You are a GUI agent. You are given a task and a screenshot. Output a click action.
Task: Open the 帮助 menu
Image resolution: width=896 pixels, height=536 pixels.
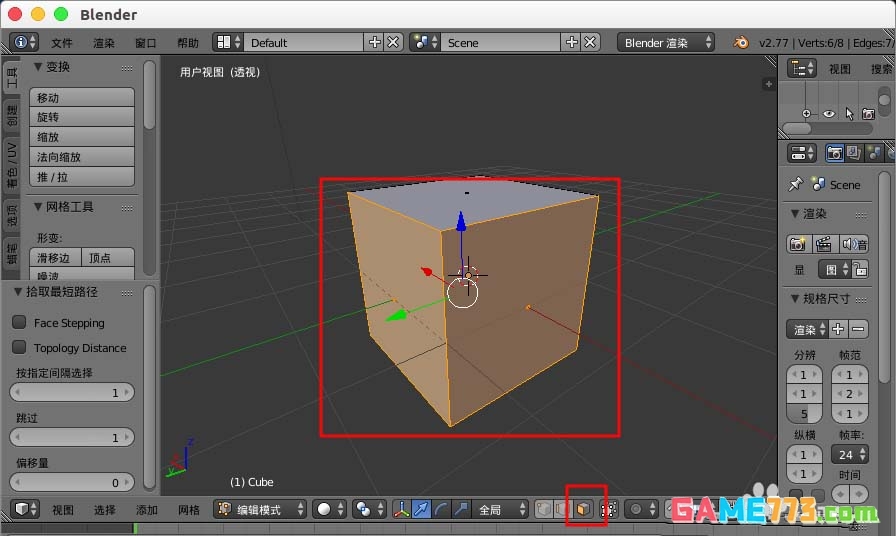[187, 43]
